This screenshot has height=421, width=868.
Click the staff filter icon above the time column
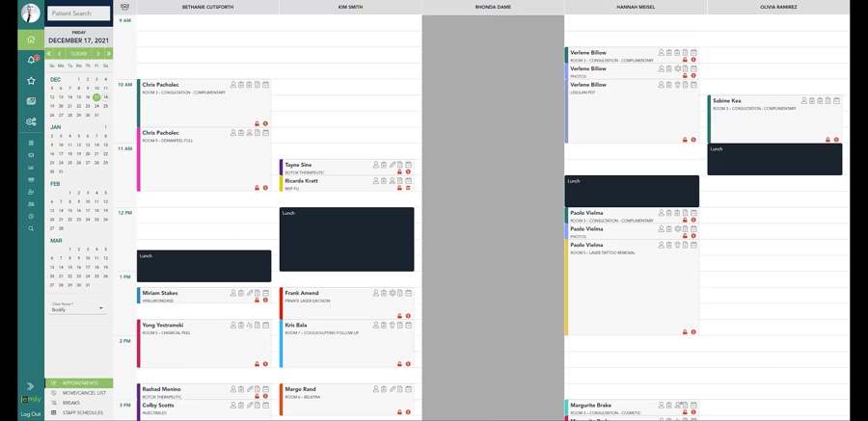[x=124, y=7]
